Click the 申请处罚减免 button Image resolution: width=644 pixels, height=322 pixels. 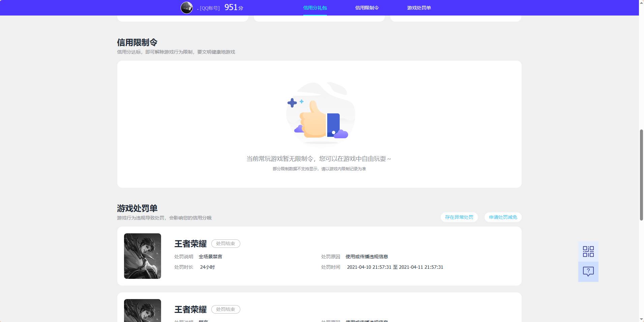[x=503, y=217]
